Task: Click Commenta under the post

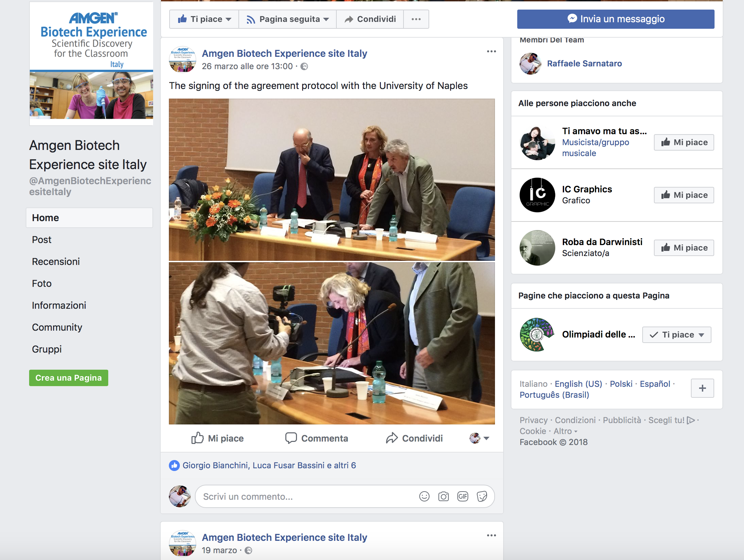Action: [x=316, y=438]
